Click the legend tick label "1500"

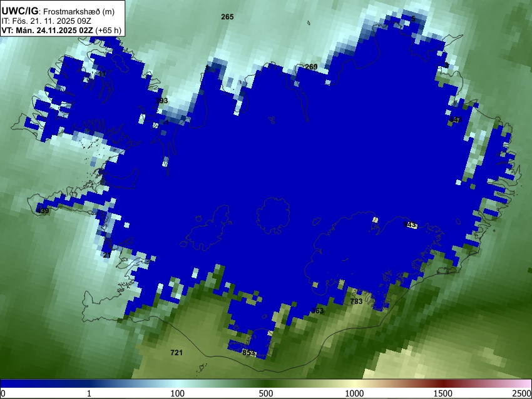point(443,393)
